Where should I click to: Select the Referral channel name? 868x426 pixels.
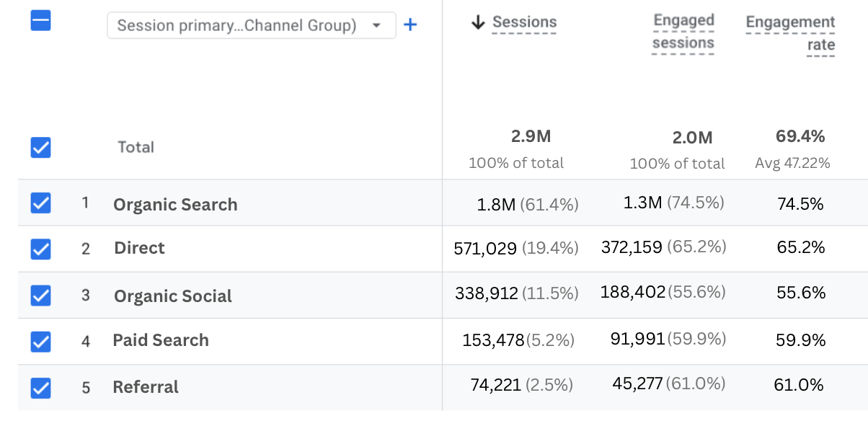click(146, 387)
